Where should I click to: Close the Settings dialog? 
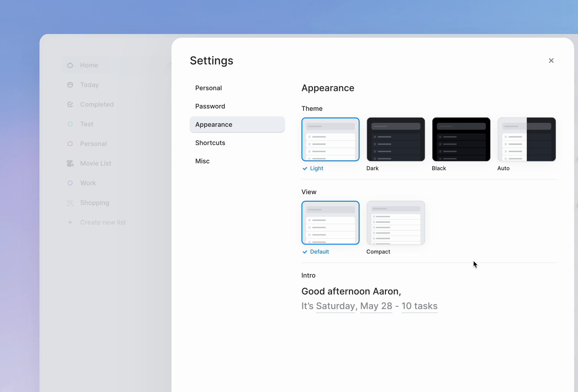[551, 60]
